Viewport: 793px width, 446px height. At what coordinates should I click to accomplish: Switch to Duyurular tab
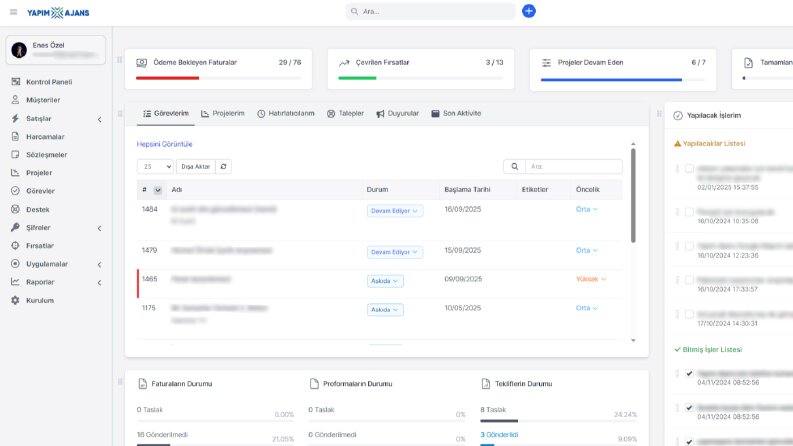(x=398, y=113)
